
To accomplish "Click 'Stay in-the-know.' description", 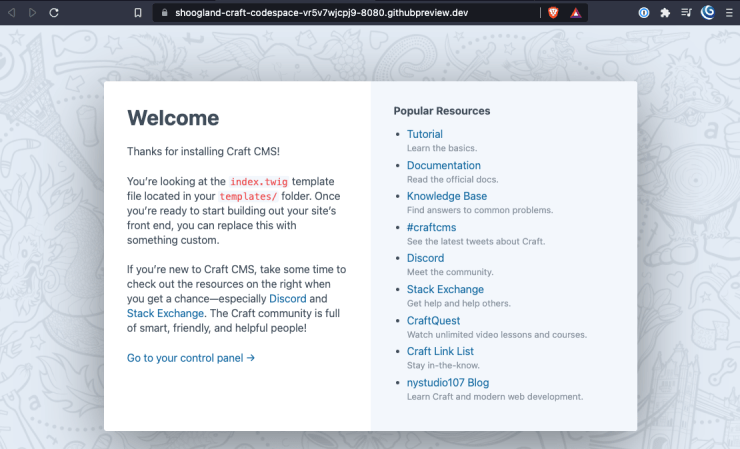I will point(443,365).
